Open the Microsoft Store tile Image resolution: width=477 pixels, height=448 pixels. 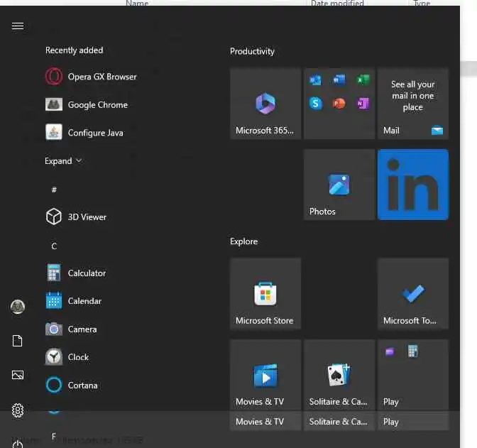click(265, 294)
